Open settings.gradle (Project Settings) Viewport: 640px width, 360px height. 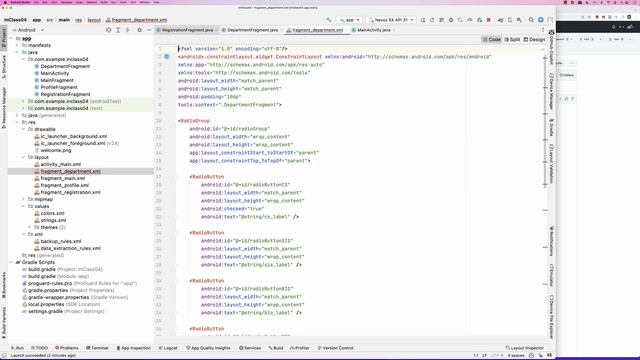pos(63,311)
